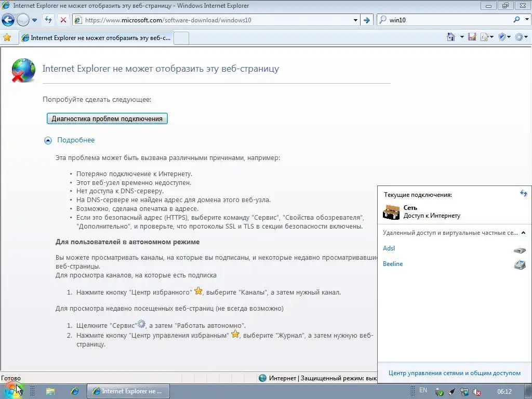Collapse the dial-up and VPN section
This screenshot has width=532, height=399.
pyautogui.click(x=523, y=233)
